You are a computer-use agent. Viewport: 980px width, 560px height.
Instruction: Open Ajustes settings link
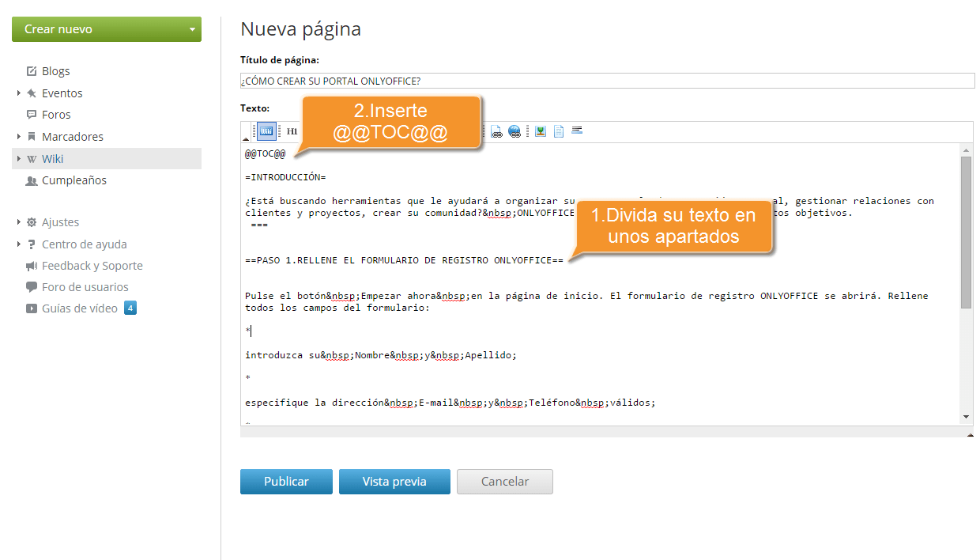[x=60, y=222]
